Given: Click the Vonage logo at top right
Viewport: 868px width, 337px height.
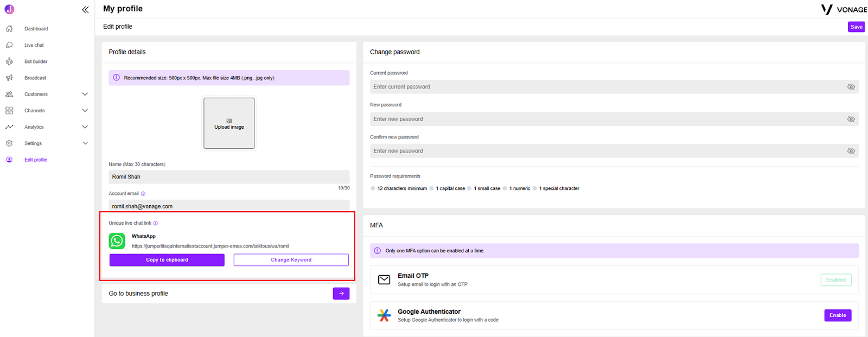Looking at the screenshot, I should (x=844, y=9).
